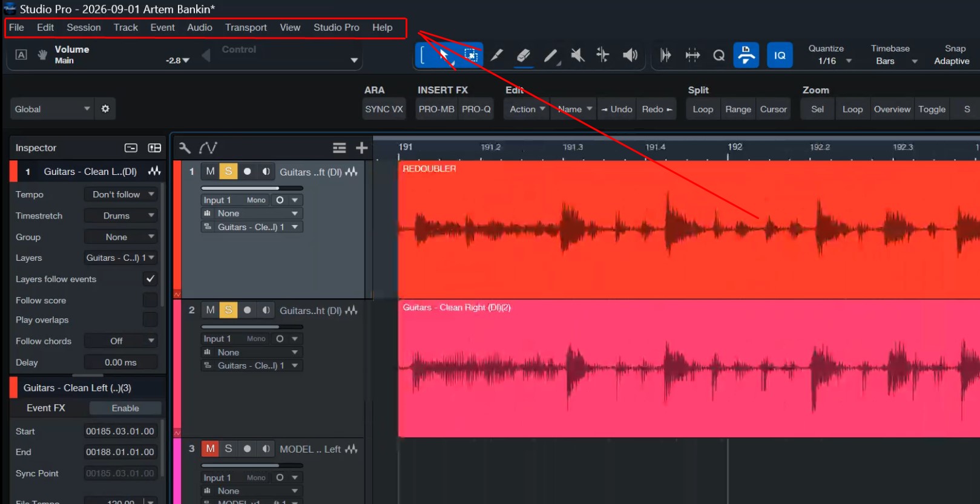The image size is (980, 504).
Task: Click the Inspector collapse panel icon
Action: click(131, 148)
